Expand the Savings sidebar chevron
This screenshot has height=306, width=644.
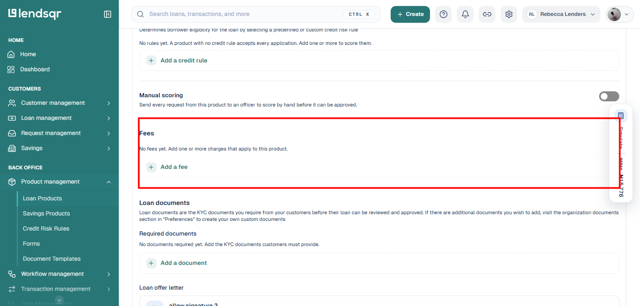click(109, 148)
